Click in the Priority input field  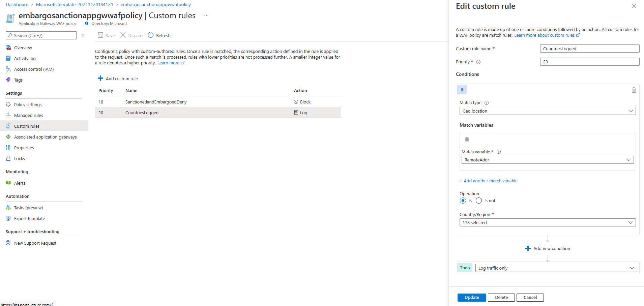pyautogui.click(x=589, y=62)
